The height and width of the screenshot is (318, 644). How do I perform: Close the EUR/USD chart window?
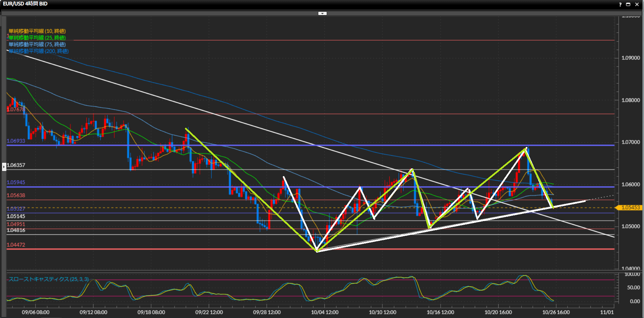click(x=637, y=4)
